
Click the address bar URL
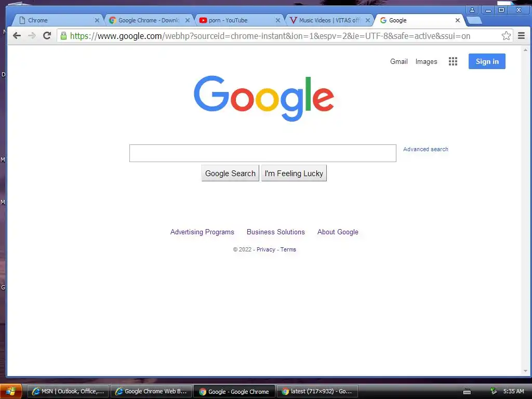pyautogui.click(x=270, y=36)
